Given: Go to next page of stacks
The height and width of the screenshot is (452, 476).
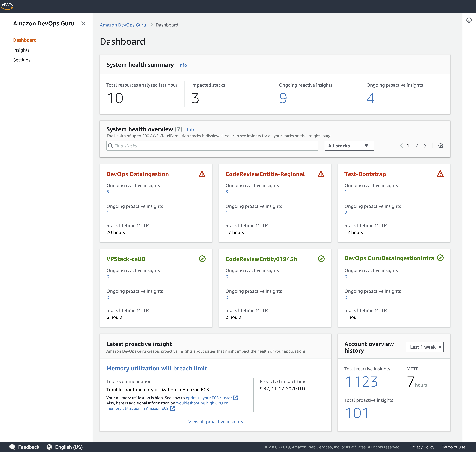Looking at the screenshot, I should click(425, 146).
